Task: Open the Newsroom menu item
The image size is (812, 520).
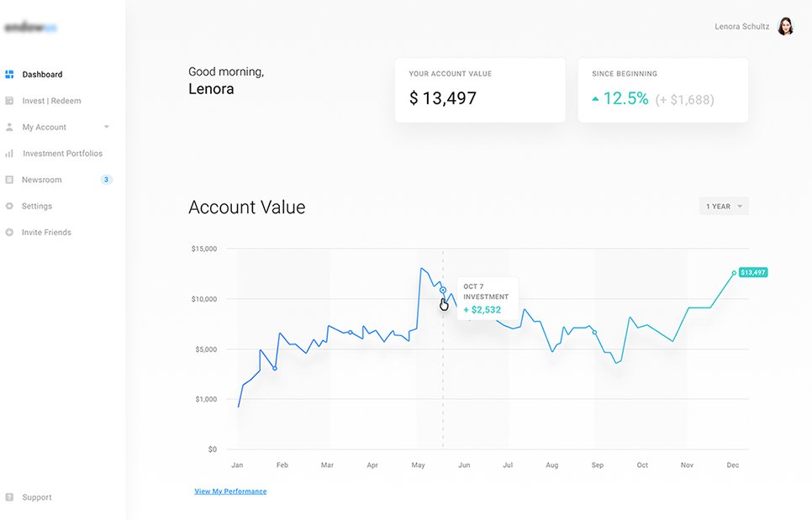Action: (42, 180)
